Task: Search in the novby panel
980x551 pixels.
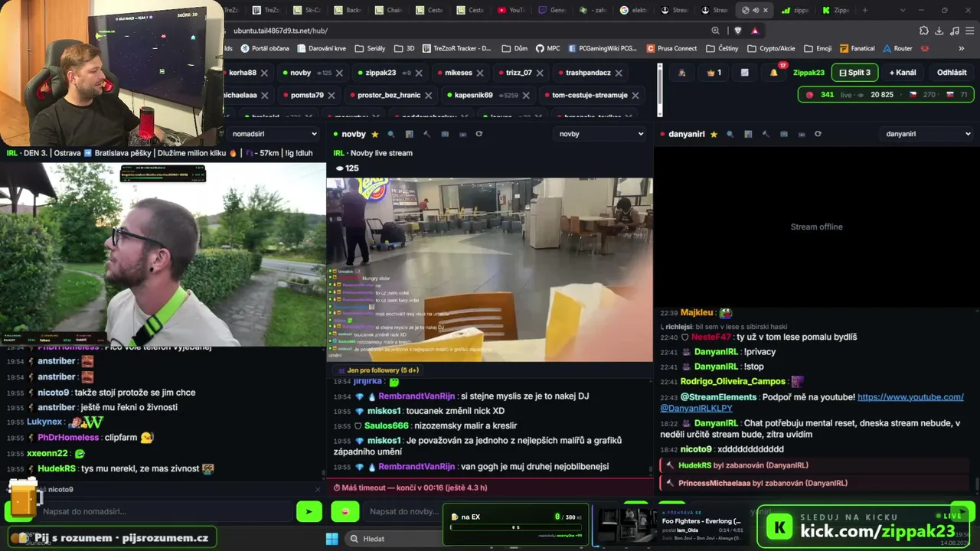Action: coord(391,134)
